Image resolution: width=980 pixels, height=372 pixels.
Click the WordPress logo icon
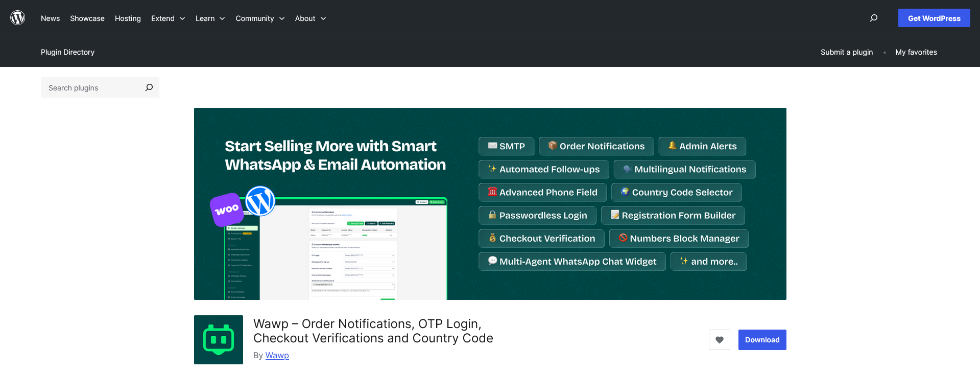click(x=18, y=18)
